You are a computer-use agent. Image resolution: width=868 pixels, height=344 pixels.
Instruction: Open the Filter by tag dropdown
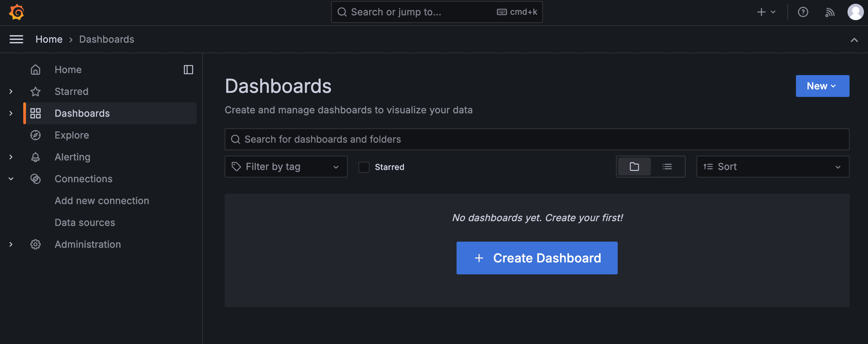tap(286, 167)
